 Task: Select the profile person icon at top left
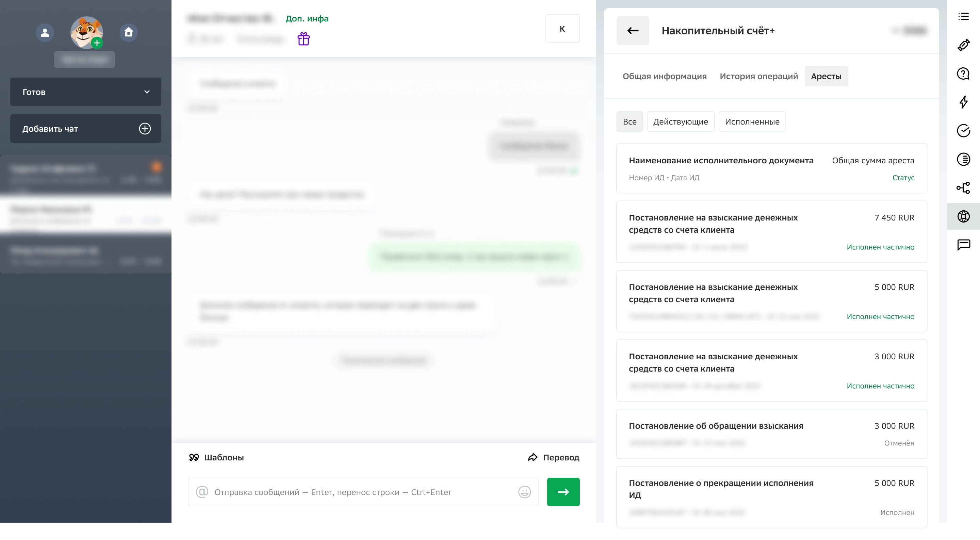tap(45, 32)
